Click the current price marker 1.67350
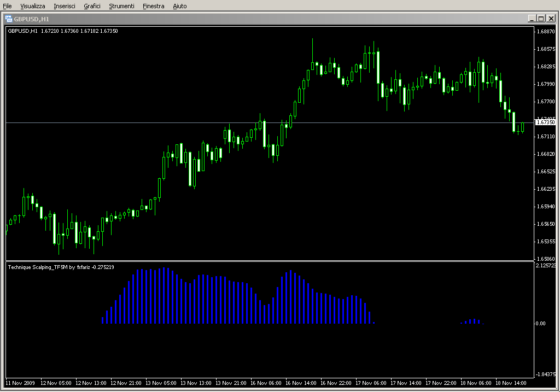 tap(545, 122)
